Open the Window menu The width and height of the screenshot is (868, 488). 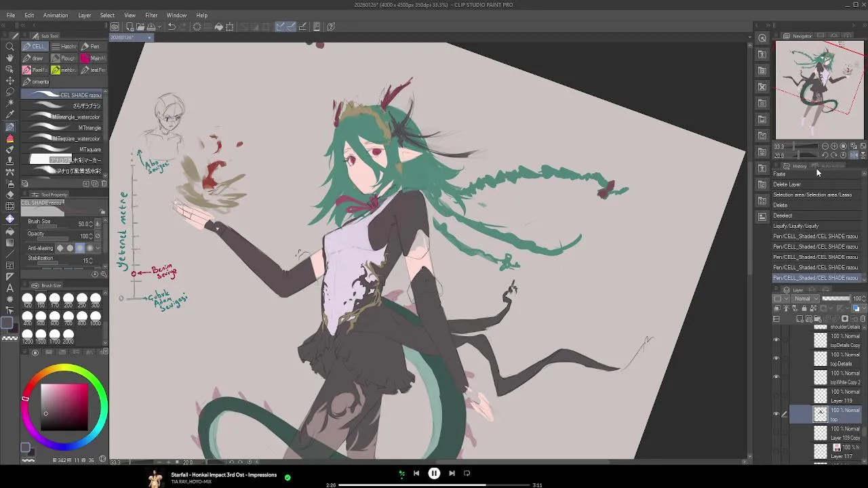click(176, 15)
